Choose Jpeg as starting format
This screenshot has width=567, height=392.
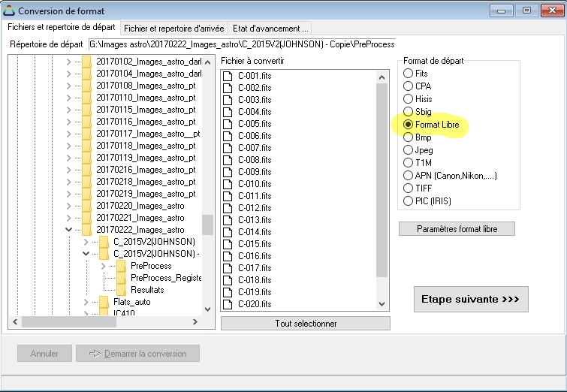[409, 150]
